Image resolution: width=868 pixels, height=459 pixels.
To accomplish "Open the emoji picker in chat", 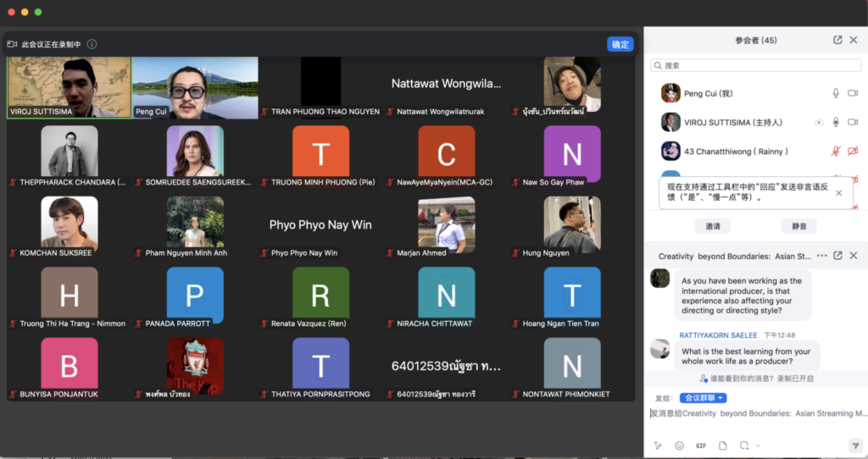I will [679, 445].
